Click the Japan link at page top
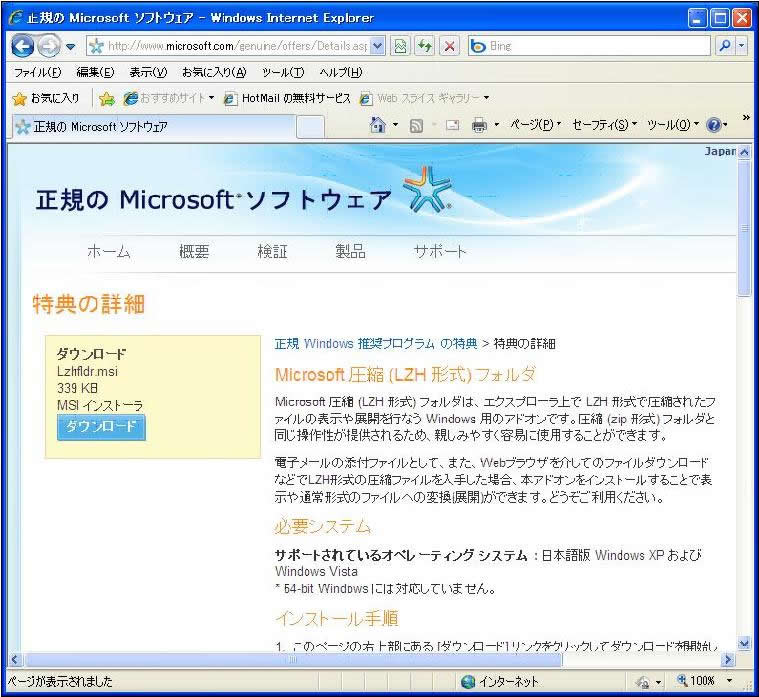 [x=720, y=151]
